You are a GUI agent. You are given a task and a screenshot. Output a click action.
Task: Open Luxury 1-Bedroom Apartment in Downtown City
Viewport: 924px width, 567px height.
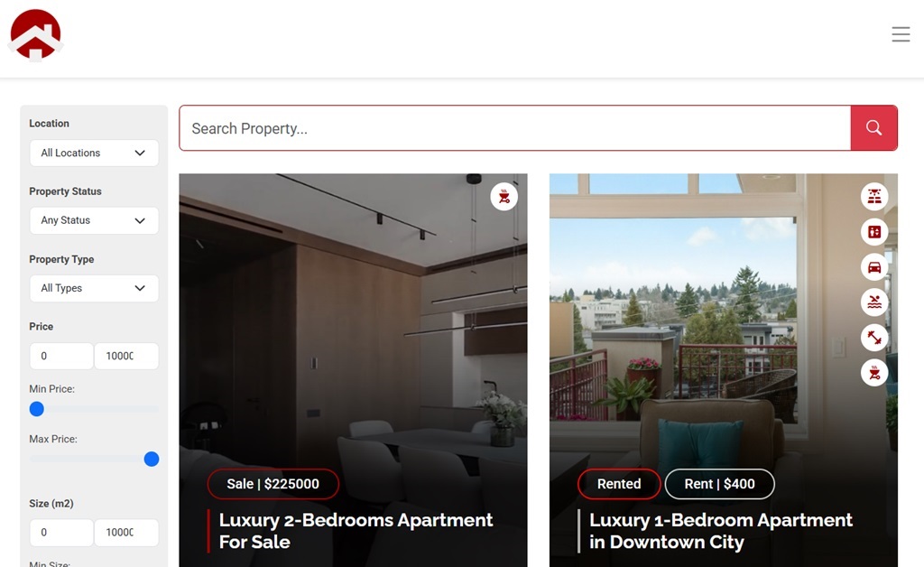click(x=721, y=531)
